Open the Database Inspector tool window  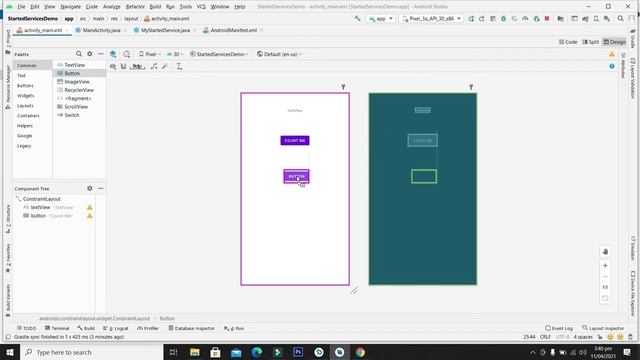click(x=191, y=328)
